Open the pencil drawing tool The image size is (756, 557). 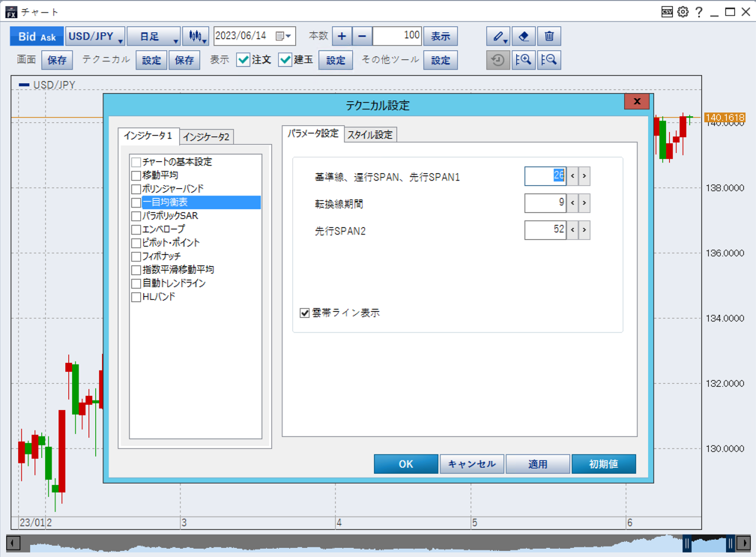[x=498, y=36]
